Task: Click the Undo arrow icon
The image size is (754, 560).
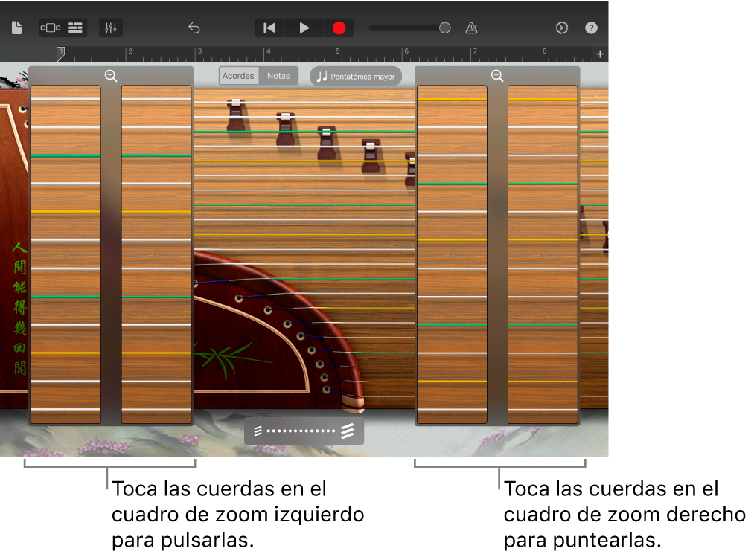Action: (x=194, y=28)
